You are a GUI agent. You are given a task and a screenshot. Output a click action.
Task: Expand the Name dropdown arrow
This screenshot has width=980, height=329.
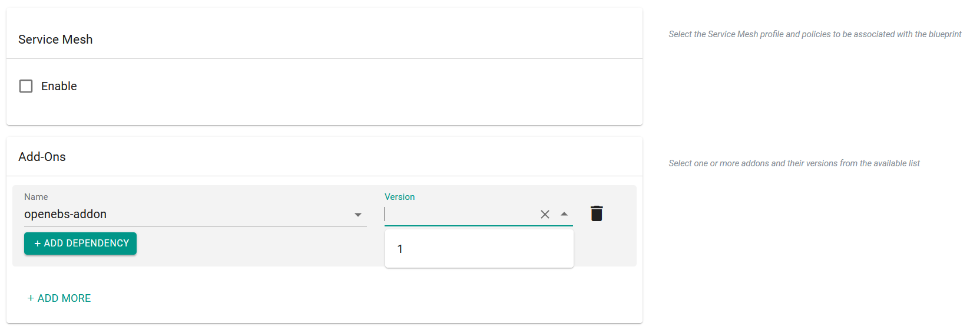click(358, 215)
